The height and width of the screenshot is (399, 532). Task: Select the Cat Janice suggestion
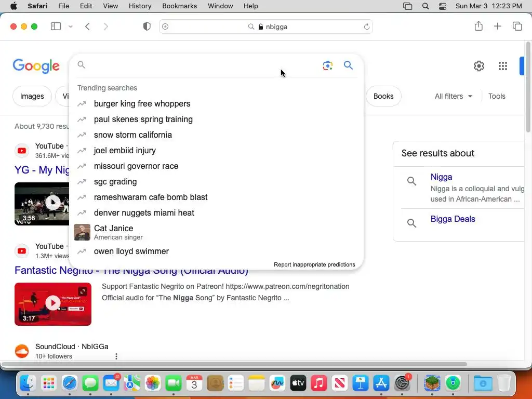coord(216,232)
